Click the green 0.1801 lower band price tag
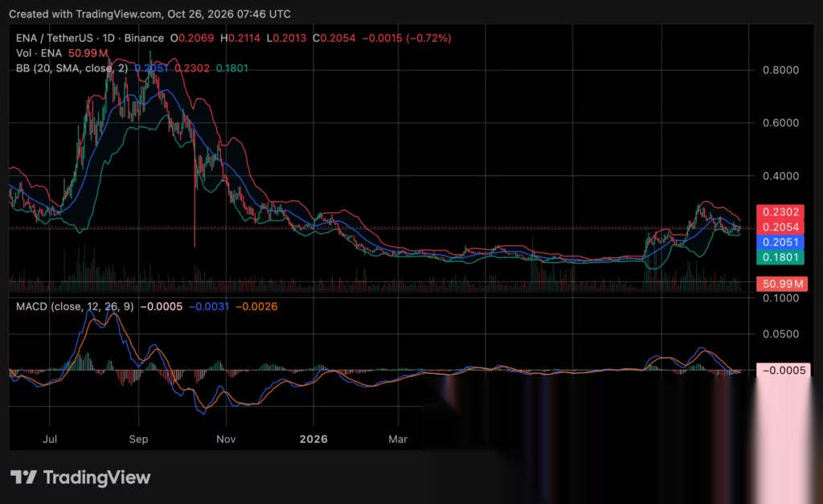 (x=780, y=257)
